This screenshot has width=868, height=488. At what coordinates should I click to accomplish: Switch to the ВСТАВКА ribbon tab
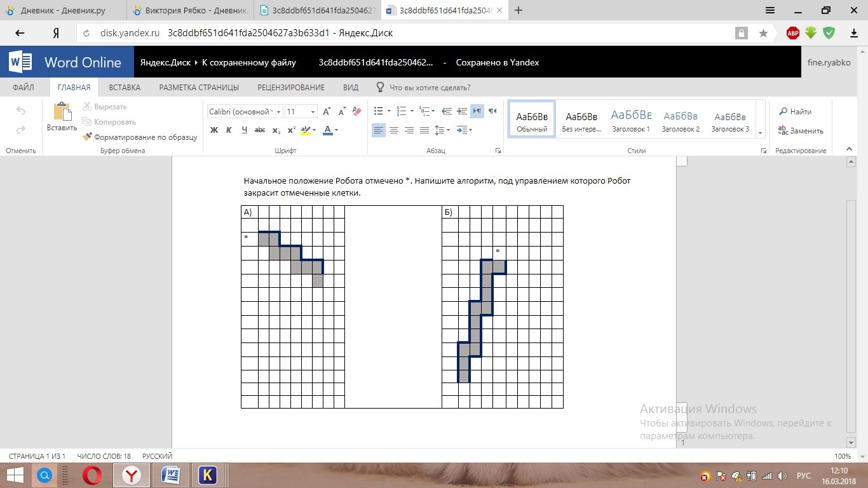click(x=125, y=88)
